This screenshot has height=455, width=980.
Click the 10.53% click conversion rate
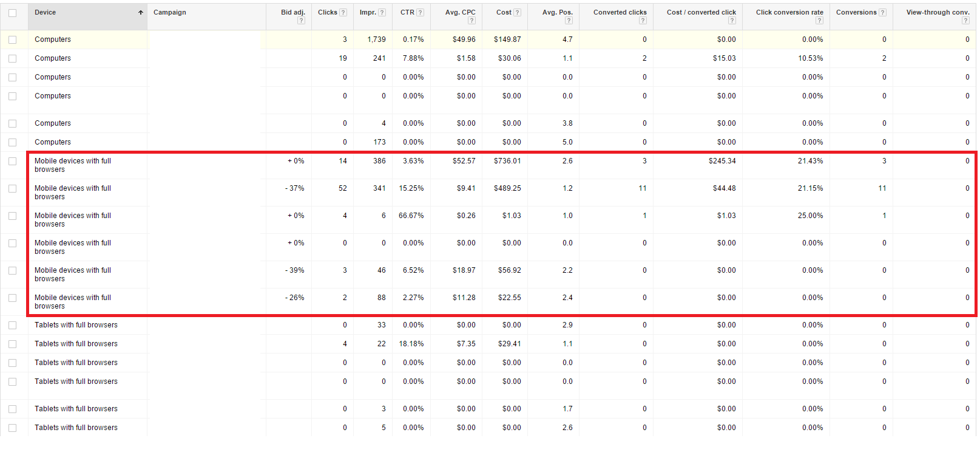[x=811, y=58]
